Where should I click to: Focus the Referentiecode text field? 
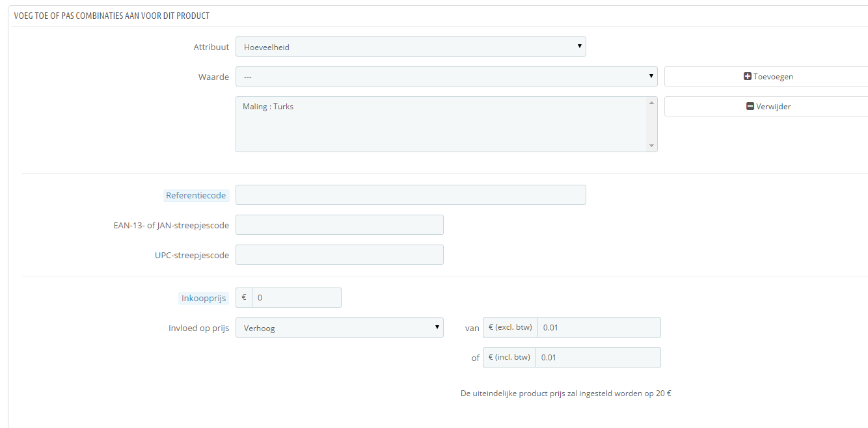point(411,195)
